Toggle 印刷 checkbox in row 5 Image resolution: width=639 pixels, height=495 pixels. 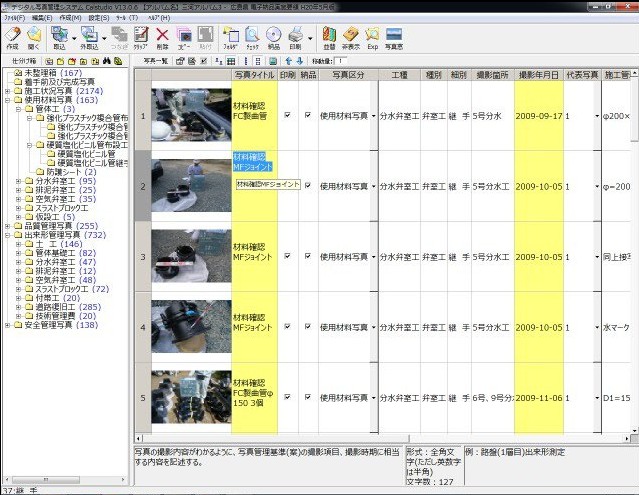[287, 397]
